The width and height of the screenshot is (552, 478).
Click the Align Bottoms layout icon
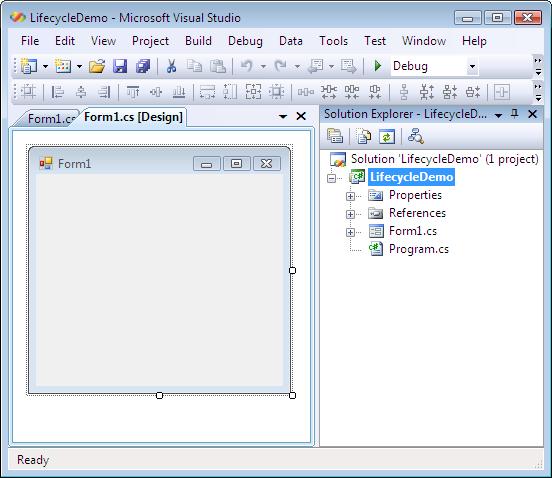(179, 92)
